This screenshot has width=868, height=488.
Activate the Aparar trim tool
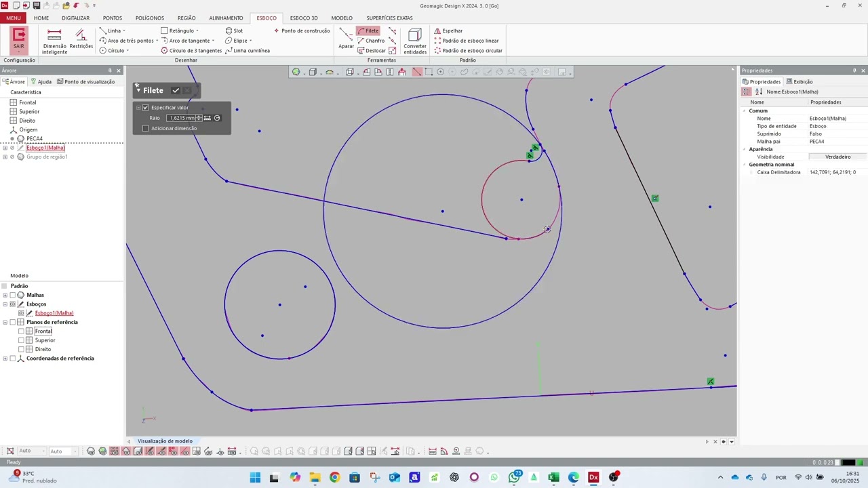[x=347, y=39]
